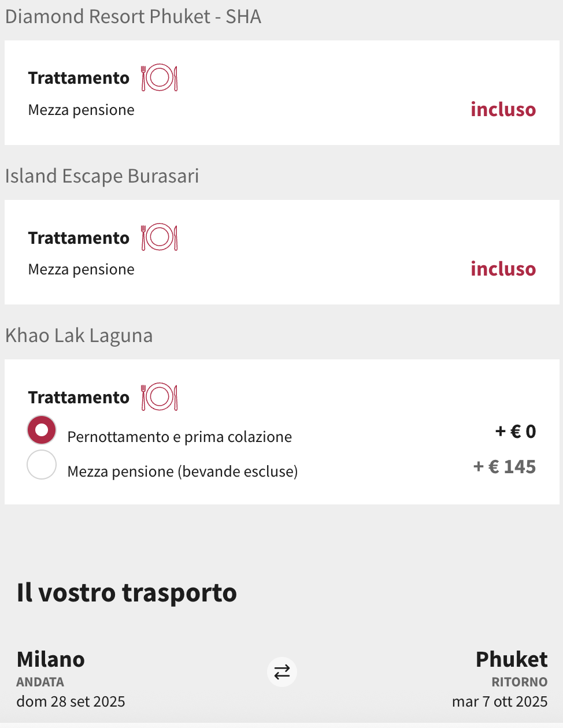Click the dining icon for Diamond Resort Phuket
Screen dimensions: 563x728
(x=160, y=78)
